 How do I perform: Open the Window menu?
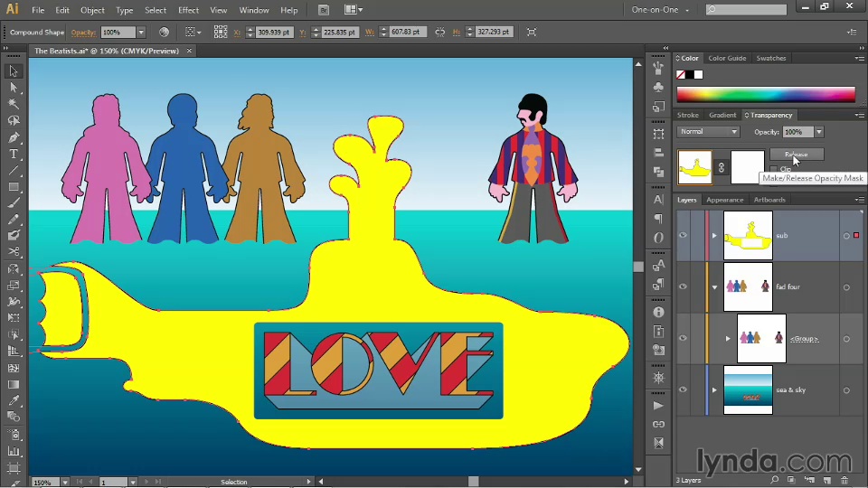(253, 10)
